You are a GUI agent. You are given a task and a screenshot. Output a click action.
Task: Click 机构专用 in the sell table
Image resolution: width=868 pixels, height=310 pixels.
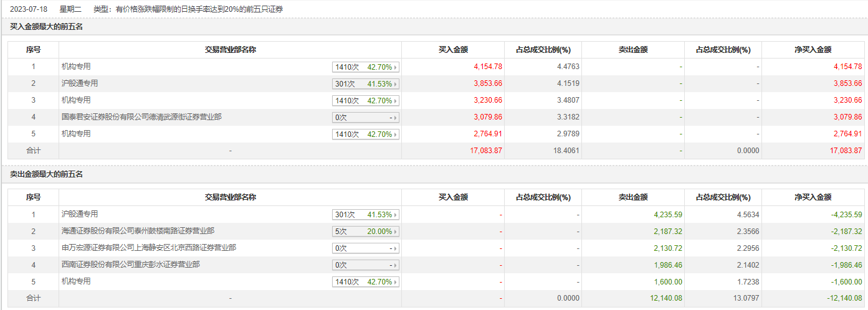pyautogui.click(x=75, y=281)
